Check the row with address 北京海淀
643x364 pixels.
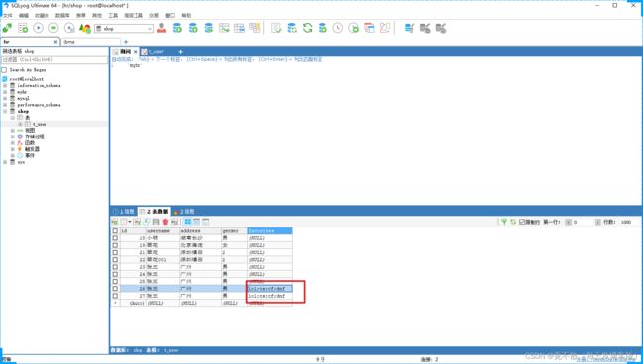115,245
